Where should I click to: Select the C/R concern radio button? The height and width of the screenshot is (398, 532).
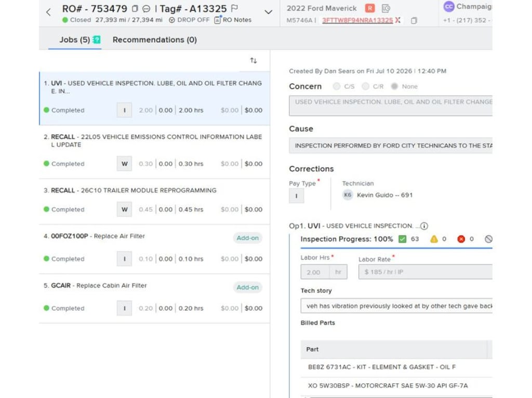coord(365,87)
